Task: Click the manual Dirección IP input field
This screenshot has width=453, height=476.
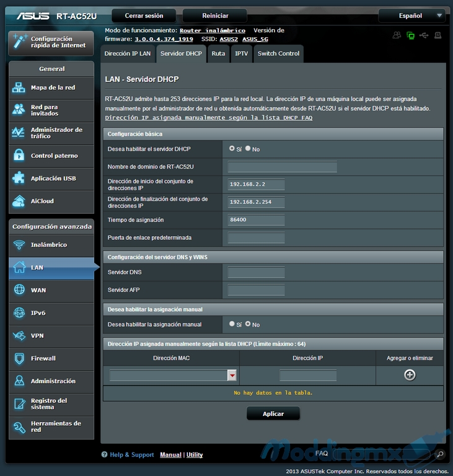Action: coord(308,376)
